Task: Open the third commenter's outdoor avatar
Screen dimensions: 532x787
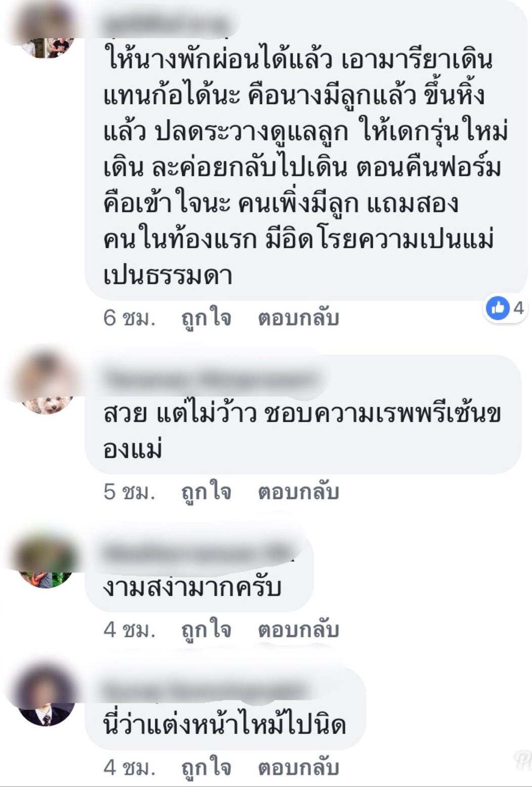Action: 47,559
